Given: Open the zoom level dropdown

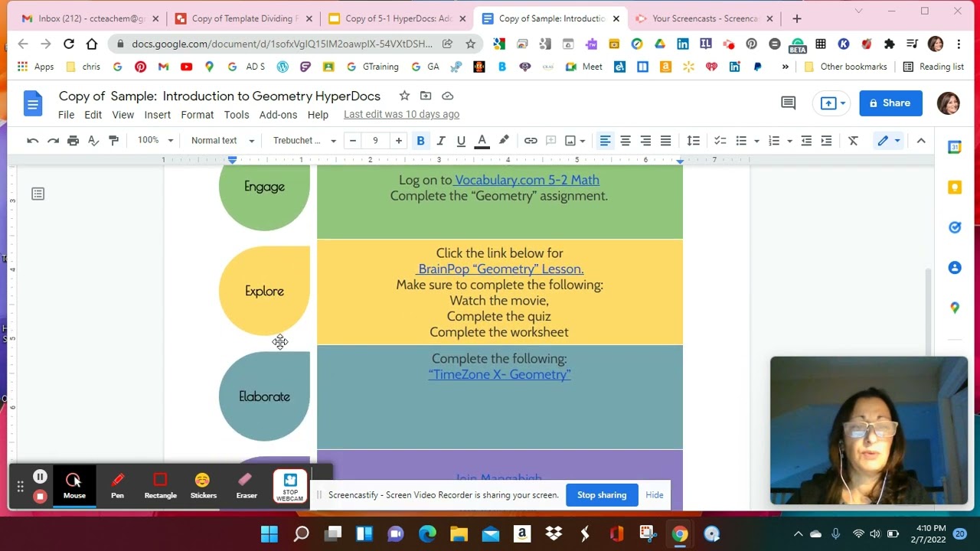Looking at the screenshot, I should [155, 141].
